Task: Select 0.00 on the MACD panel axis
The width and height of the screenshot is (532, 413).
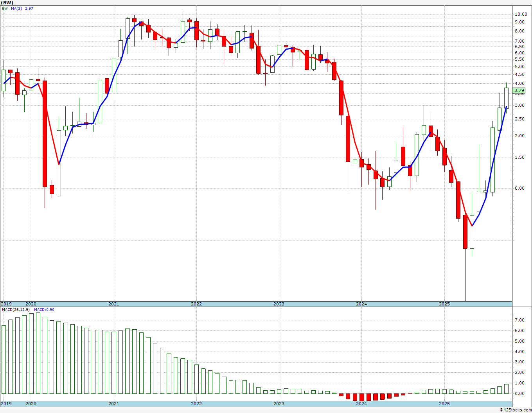Action: pos(519,393)
